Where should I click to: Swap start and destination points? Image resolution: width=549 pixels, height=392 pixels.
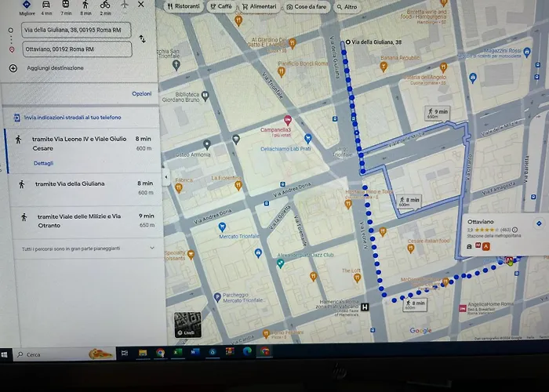coord(142,39)
